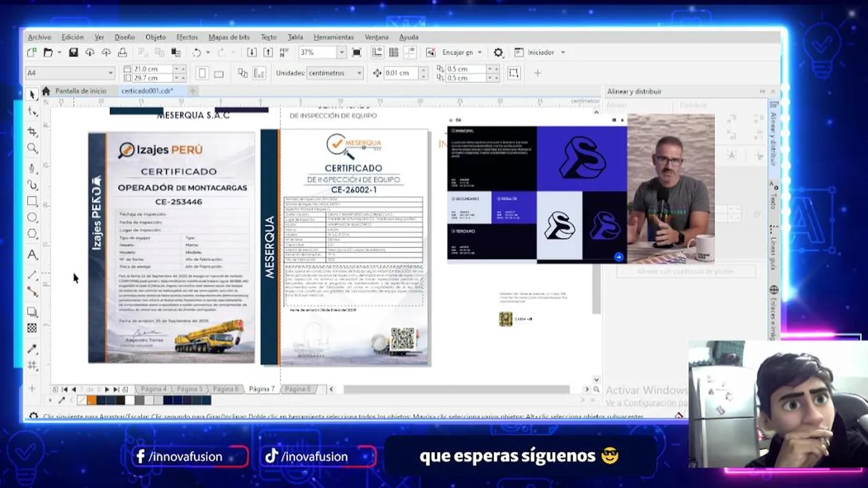Go to the next page arrow

point(106,390)
